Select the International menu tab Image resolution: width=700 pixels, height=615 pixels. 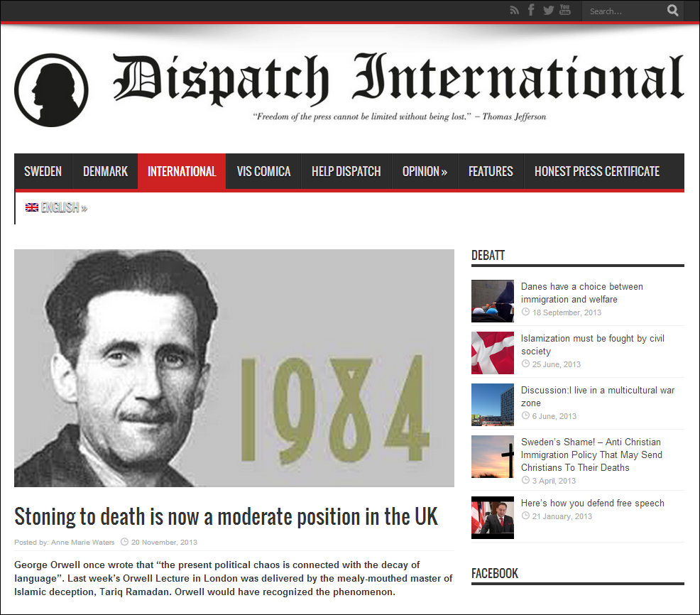pos(182,171)
